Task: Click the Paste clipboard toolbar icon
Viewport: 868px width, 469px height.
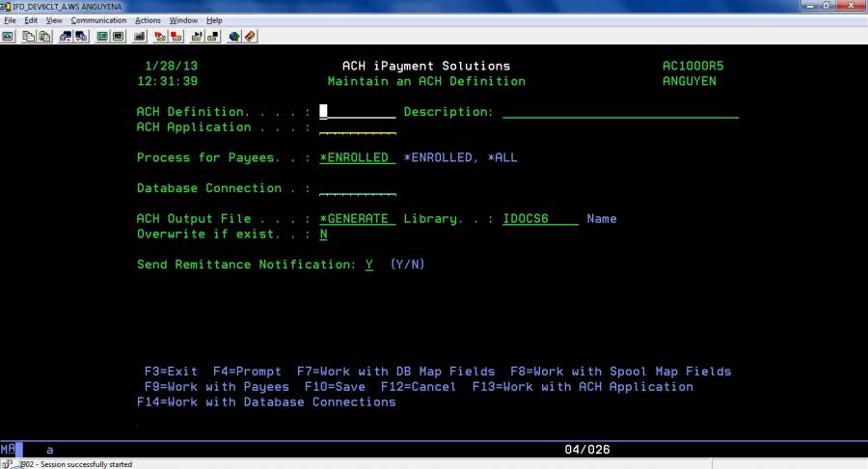Action: click(44, 37)
